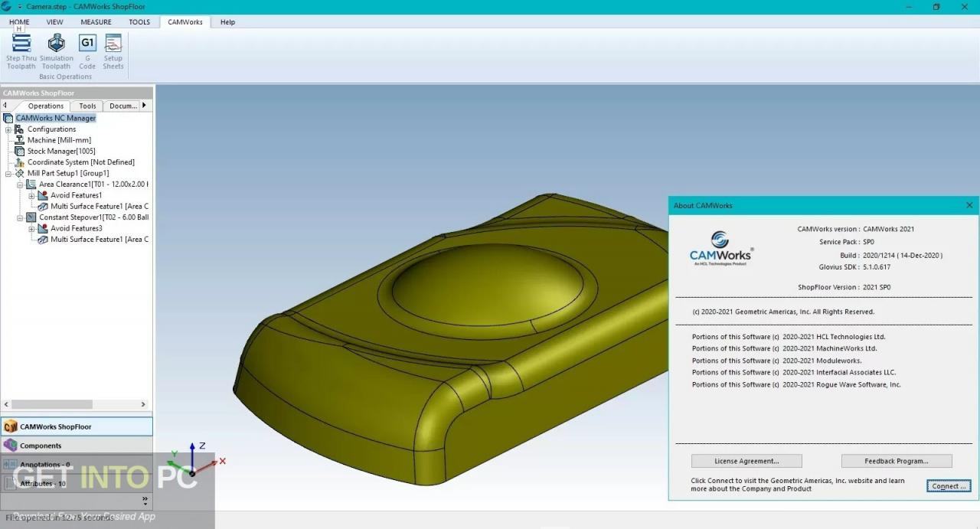Screen dimensions: 980x529
Task: Open the quick access toolbar dropdown arrow
Action: click(20, 6)
